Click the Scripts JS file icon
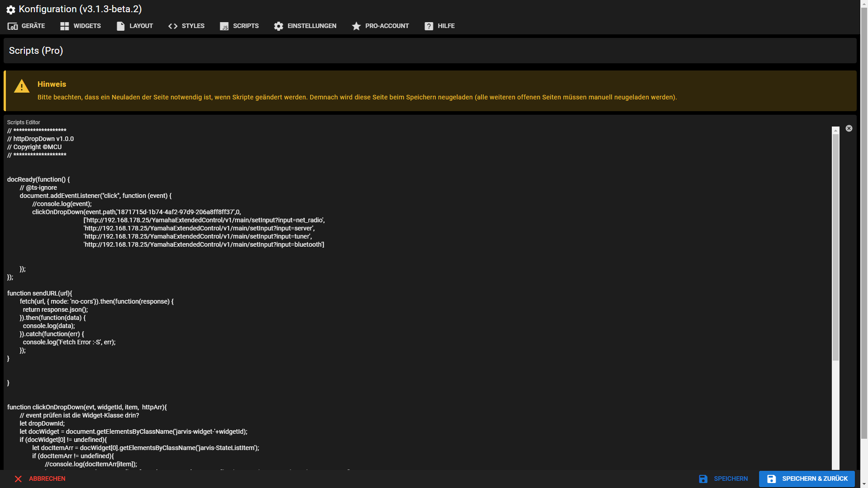This screenshot has height=488, width=868. [224, 26]
